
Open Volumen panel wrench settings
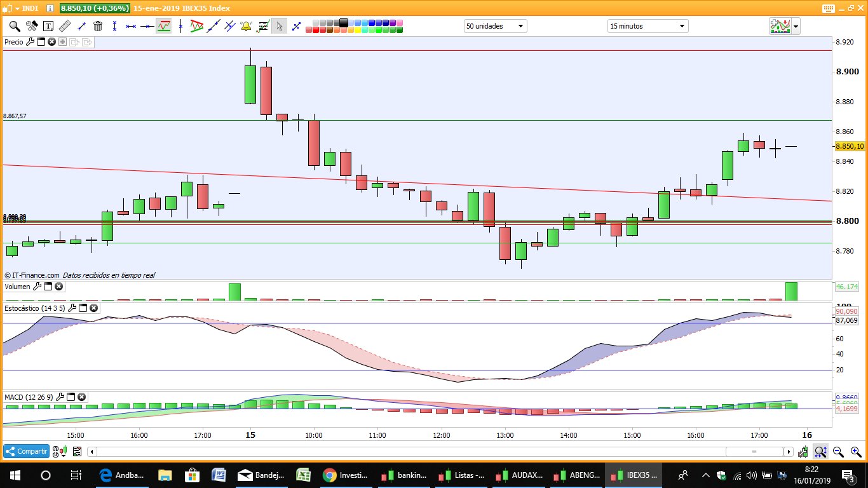pos(37,287)
